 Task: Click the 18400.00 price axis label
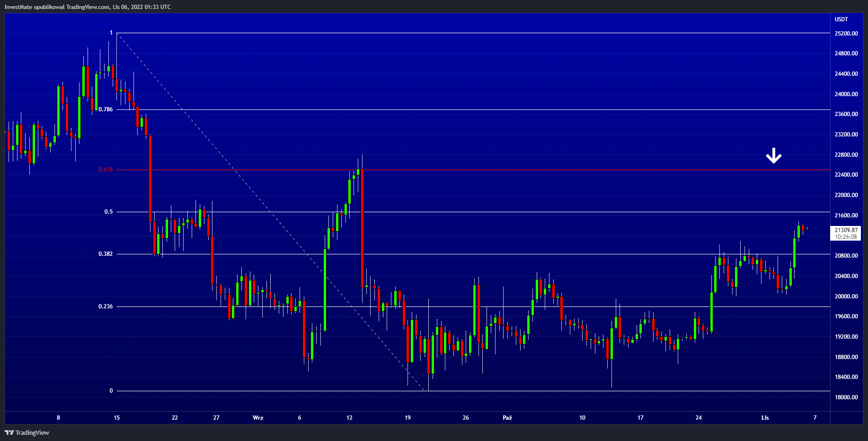(x=846, y=377)
